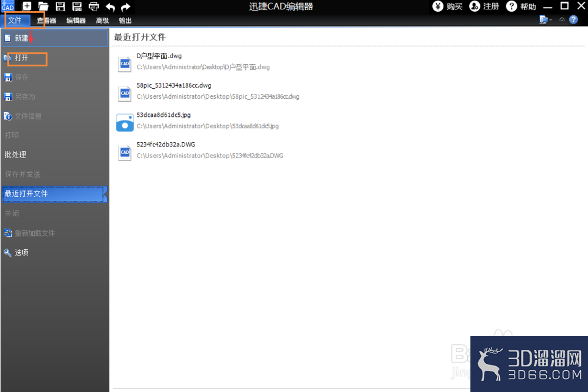This screenshot has width=588, height=392.
Task: Click the CAD icon beside D户型平面.dwg
Action: pyautogui.click(x=125, y=63)
